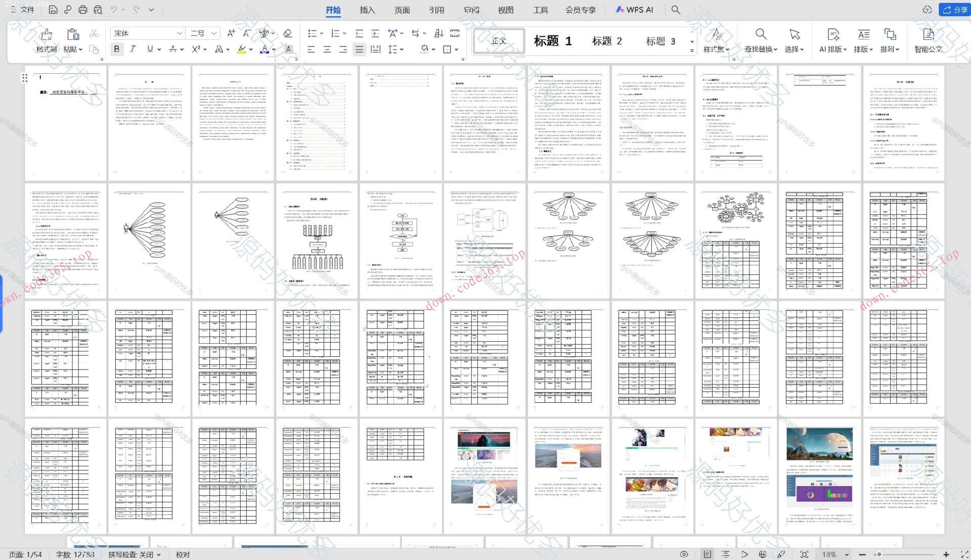Click the zoom slider handle

(879, 554)
